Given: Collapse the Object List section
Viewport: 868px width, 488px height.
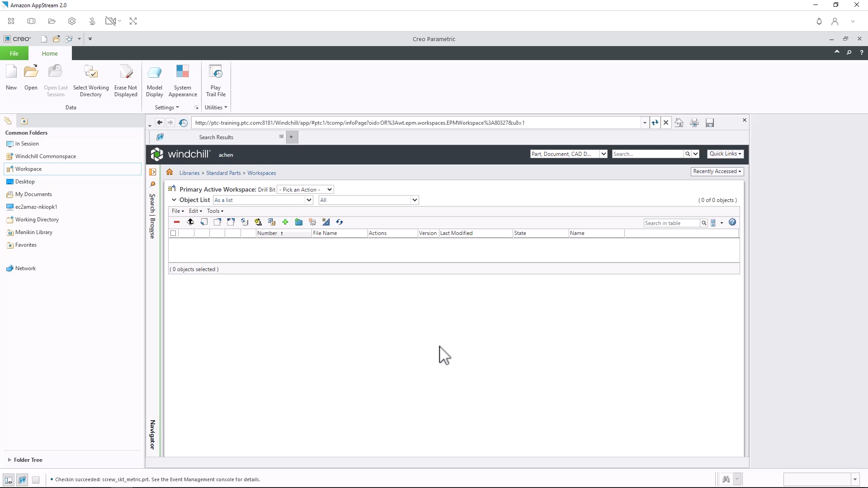Looking at the screenshot, I should click(x=174, y=200).
